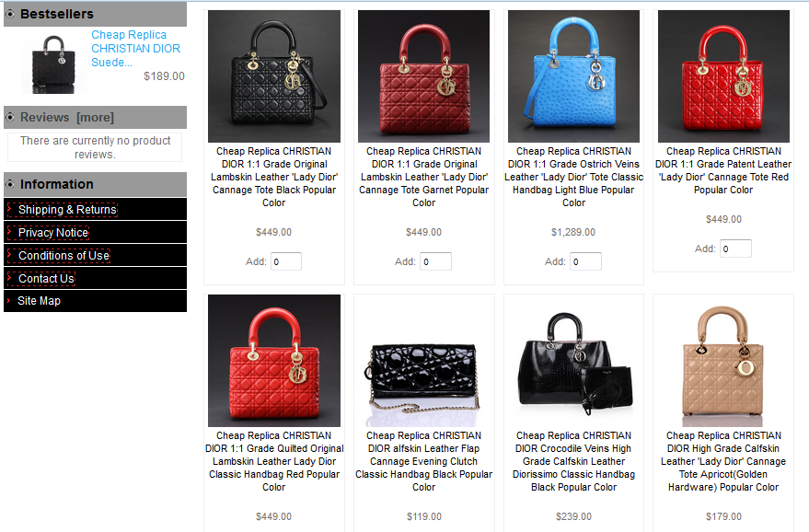
Task: Open the Site Map link
Action: click(39, 301)
